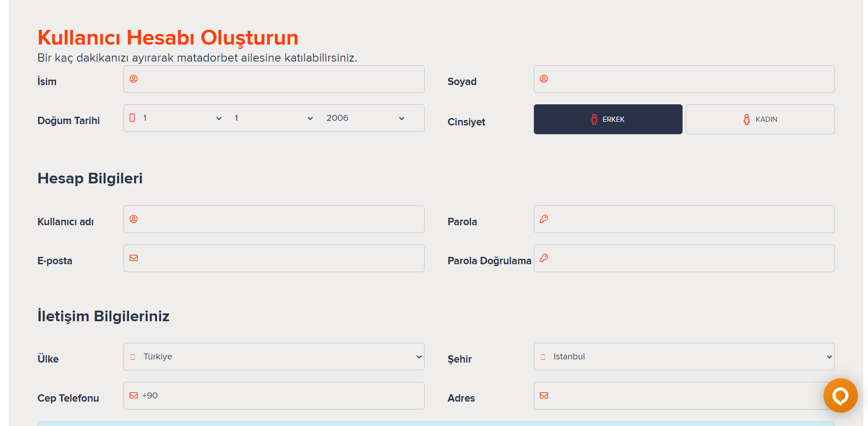Open the birth month dropdown

(274, 118)
